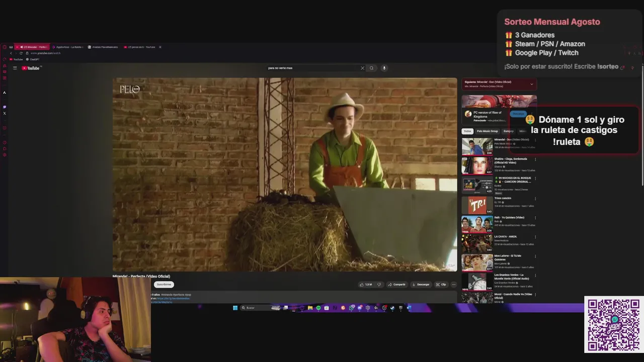This screenshot has height=362, width=644.
Task: Clear the search text with the X
Action: [362, 68]
